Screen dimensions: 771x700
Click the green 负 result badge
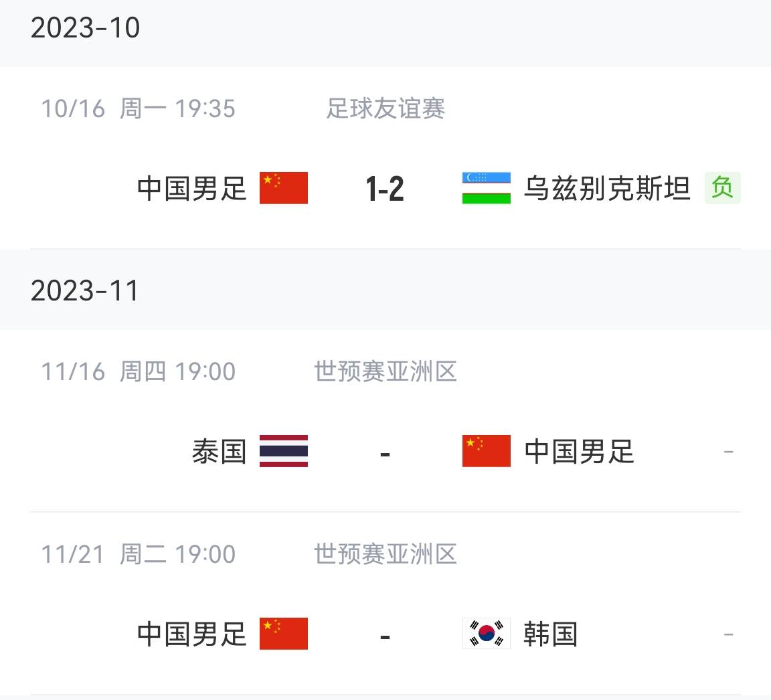pyautogui.click(x=722, y=188)
